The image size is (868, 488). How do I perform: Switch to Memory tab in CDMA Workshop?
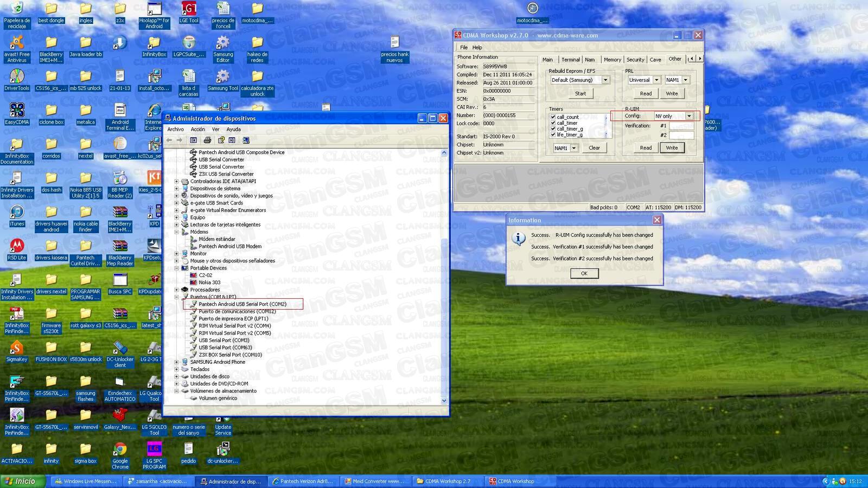[612, 60]
